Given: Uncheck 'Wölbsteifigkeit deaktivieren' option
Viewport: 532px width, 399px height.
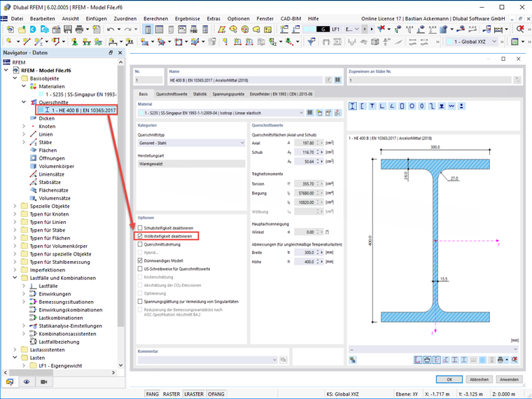Looking at the screenshot, I should 140,237.
